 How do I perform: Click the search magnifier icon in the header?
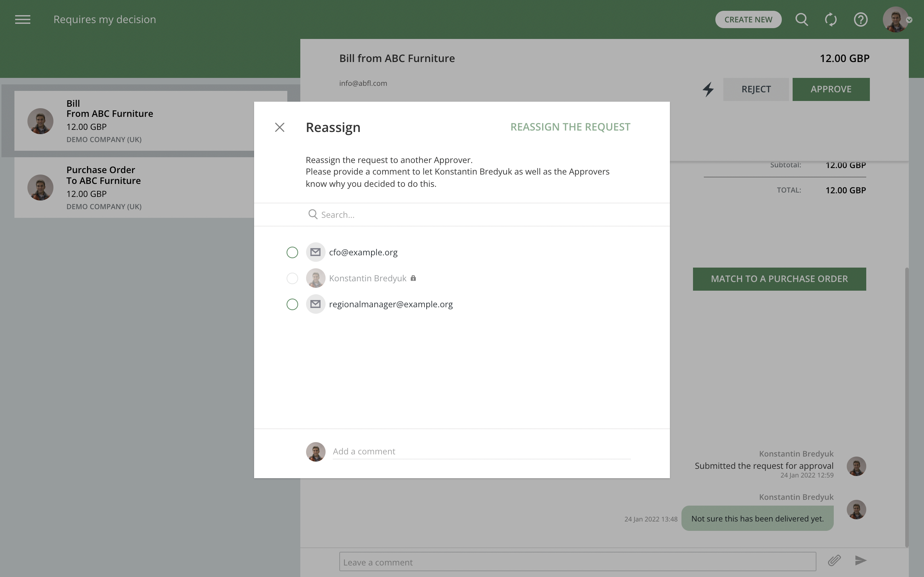802,19
